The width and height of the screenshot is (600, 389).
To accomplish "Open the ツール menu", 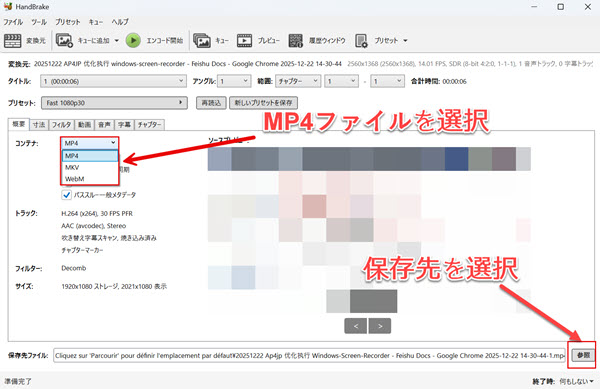I will coord(39,22).
